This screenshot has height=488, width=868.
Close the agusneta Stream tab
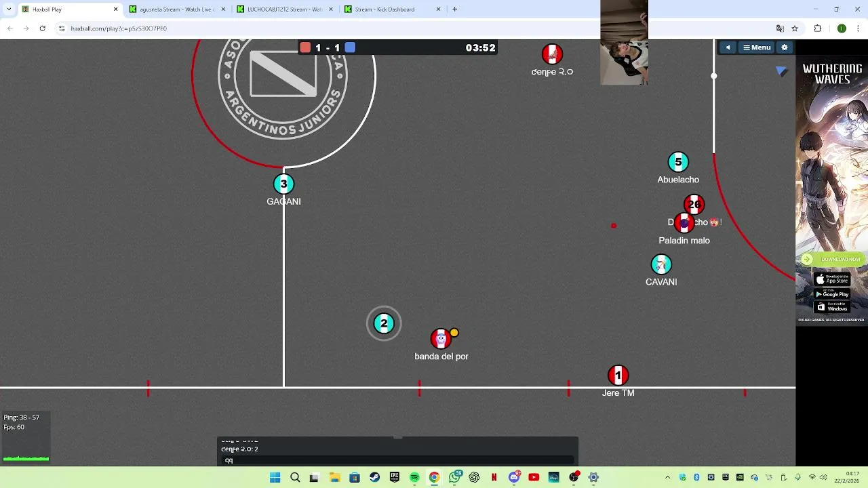(x=223, y=9)
